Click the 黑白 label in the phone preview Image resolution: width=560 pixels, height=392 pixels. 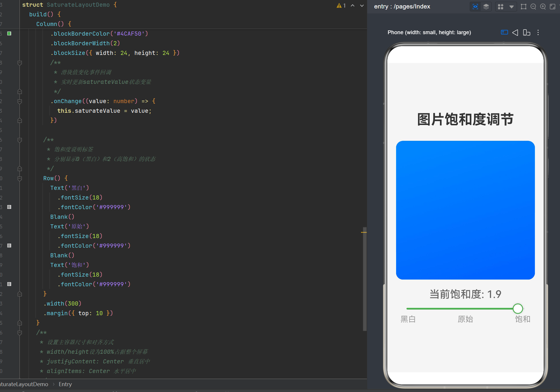[x=408, y=319]
